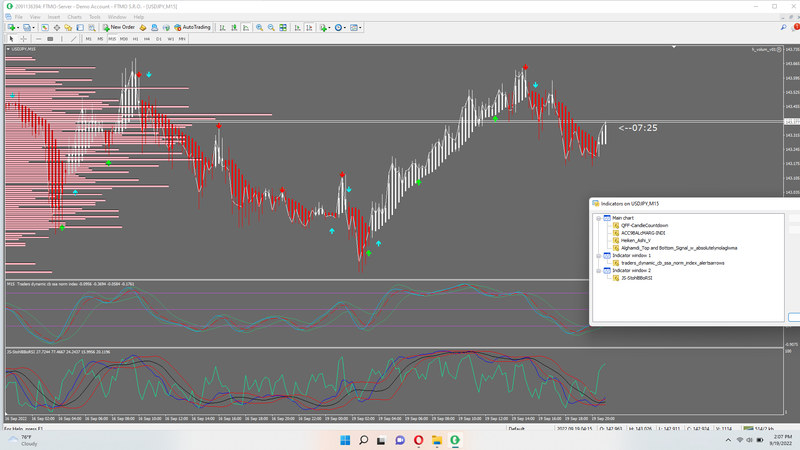Collapse the Indicator window 2 node
Viewport: 800px width, 450px height.
[x=598, y=271]
